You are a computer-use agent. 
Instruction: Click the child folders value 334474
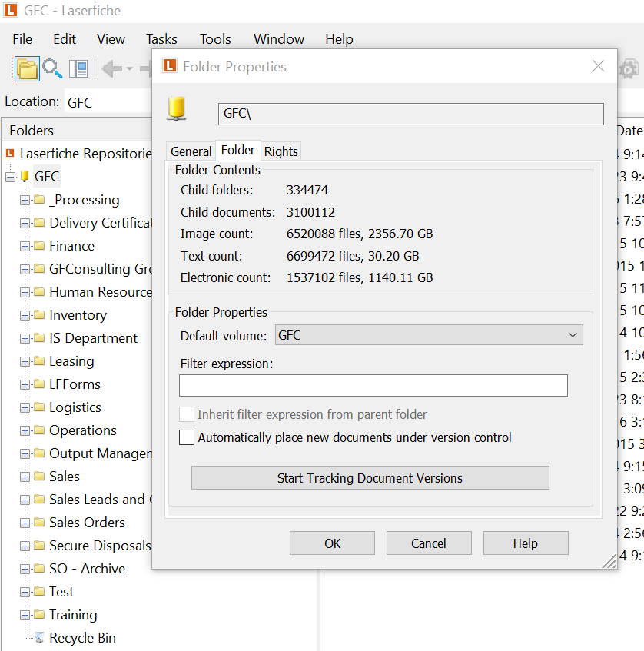coord(307,190)
